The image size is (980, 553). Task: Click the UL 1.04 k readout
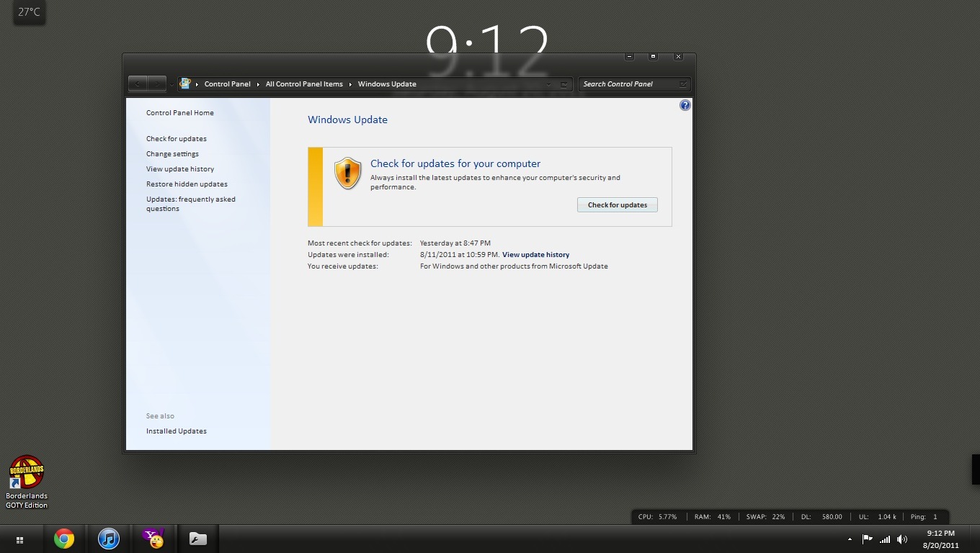tap(877, 517)
